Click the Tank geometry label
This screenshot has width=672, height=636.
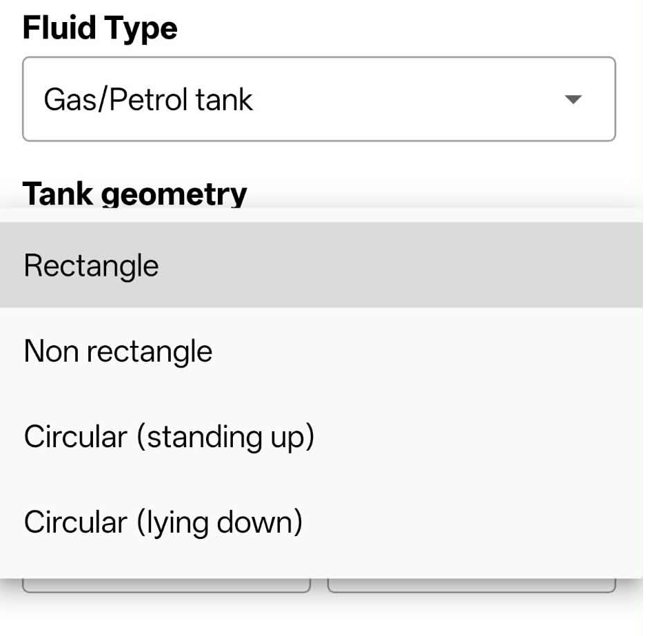point(135,194)
